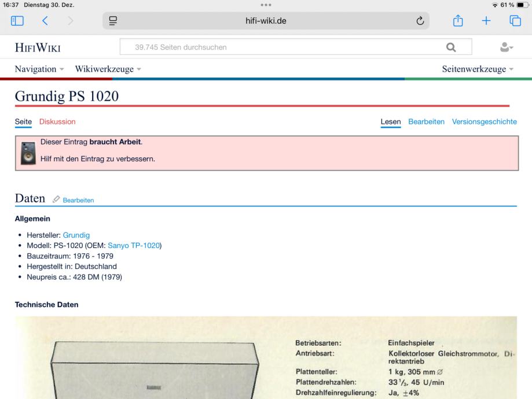The height and width of the screenshot is (399, 532).
Task: Open the Sanyo TP-1020 link
Action: click(x=134, y=245)
